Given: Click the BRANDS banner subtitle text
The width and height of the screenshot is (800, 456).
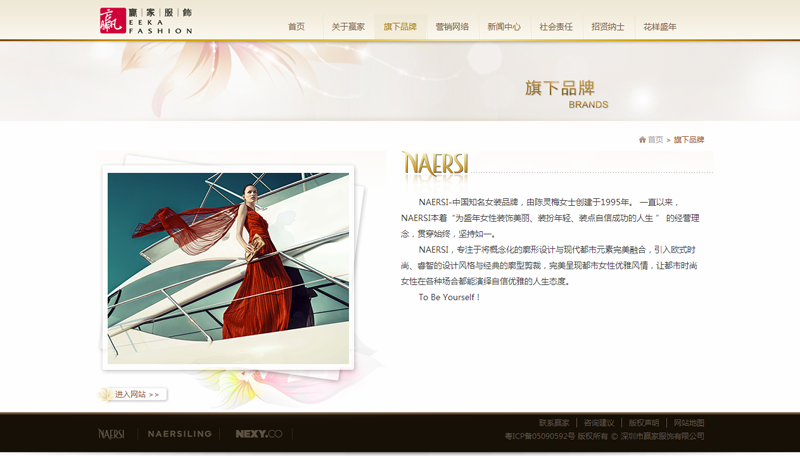Looking at the screenshot, I should point(588,105).
